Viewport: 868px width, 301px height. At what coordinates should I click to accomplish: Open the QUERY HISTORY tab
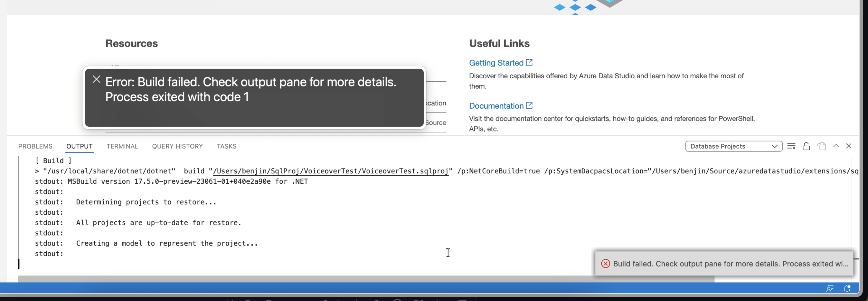(x=177, y=146)
